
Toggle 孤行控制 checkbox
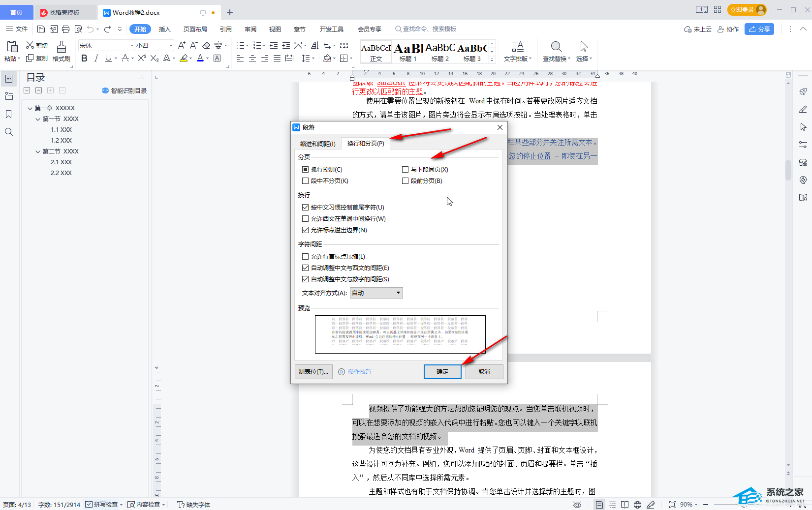click(305, 169)
